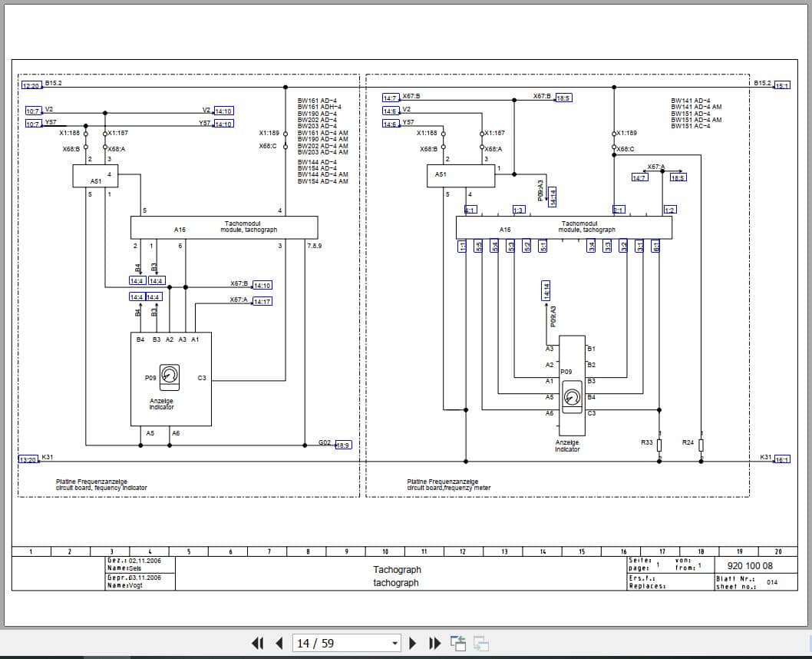
Task: Open the 1:3 connector reference above A16
Action: pos(519,210)
